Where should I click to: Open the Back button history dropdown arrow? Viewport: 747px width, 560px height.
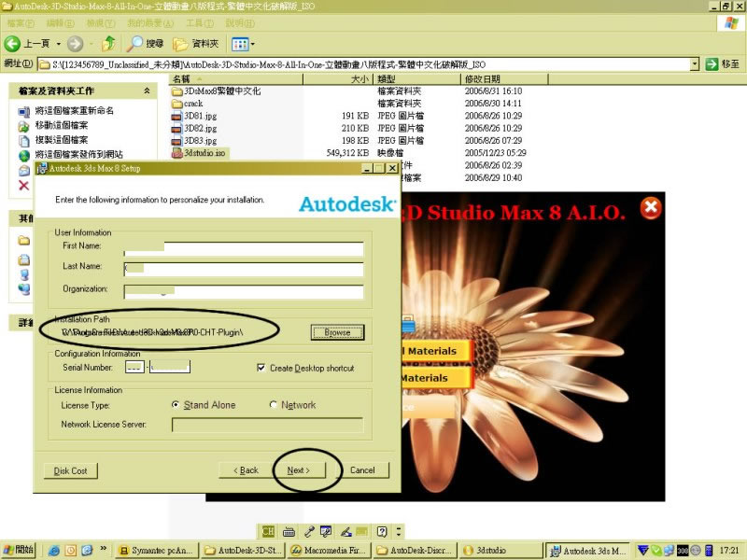(x=59, y=44)
